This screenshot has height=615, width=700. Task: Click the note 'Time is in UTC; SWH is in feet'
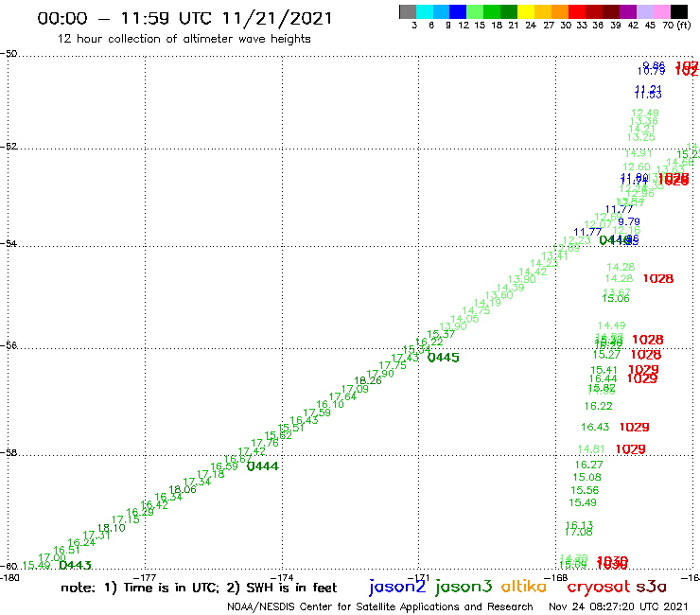coord(199,588)
